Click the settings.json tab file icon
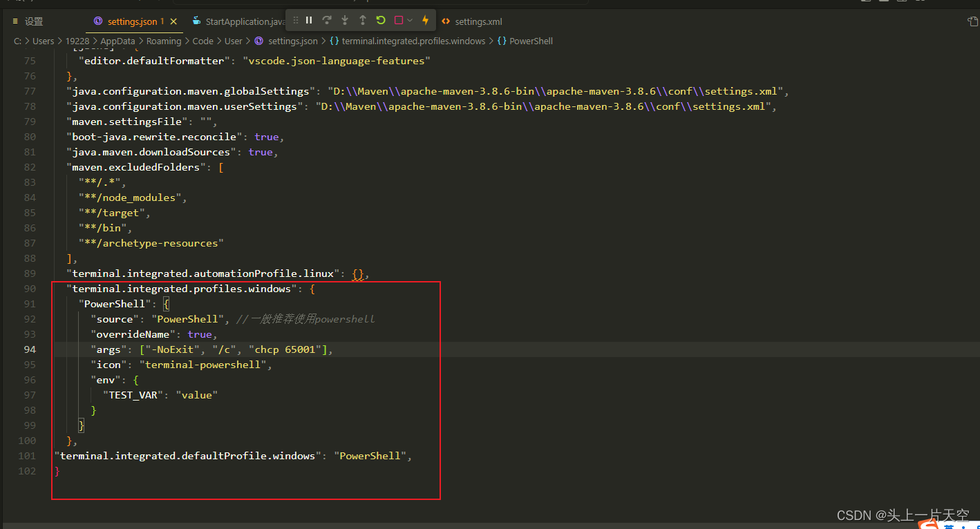Viewport: 980px width, 529px height. 98,21
